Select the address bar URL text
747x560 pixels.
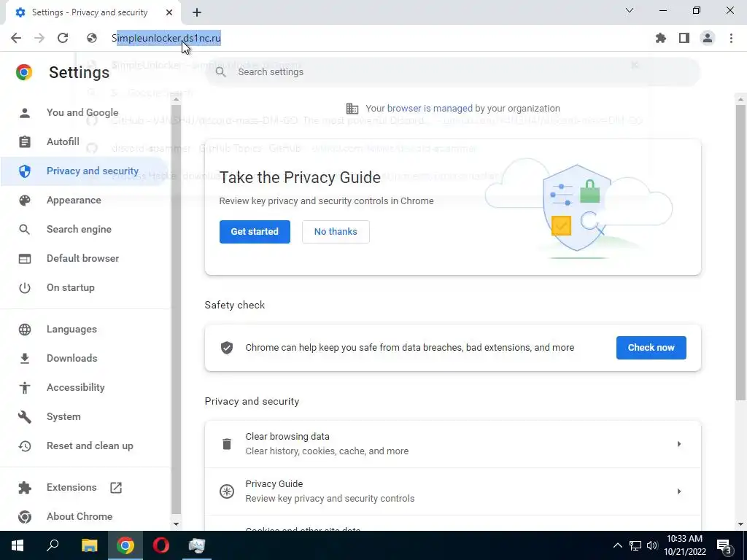[x=166, y=38]
